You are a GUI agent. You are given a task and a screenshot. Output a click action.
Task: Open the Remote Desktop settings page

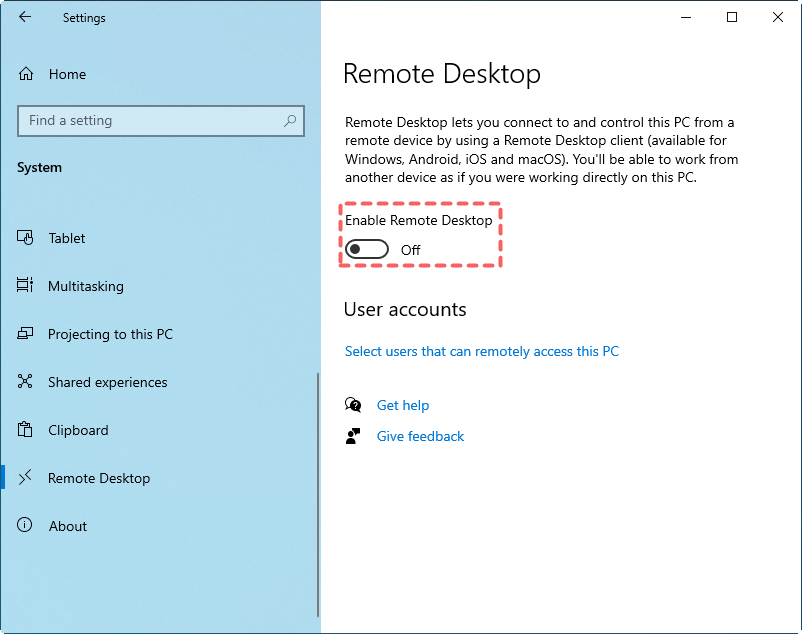(x=98, y=478)
